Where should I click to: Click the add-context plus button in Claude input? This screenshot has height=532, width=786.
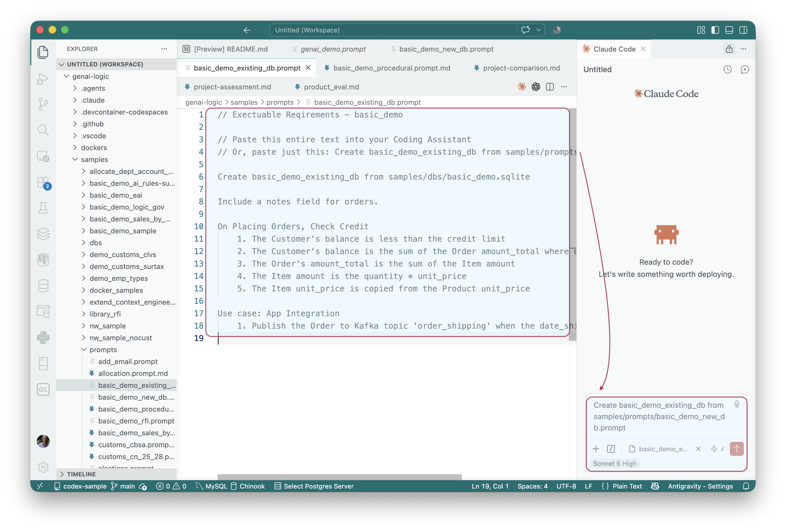[596, 449]
